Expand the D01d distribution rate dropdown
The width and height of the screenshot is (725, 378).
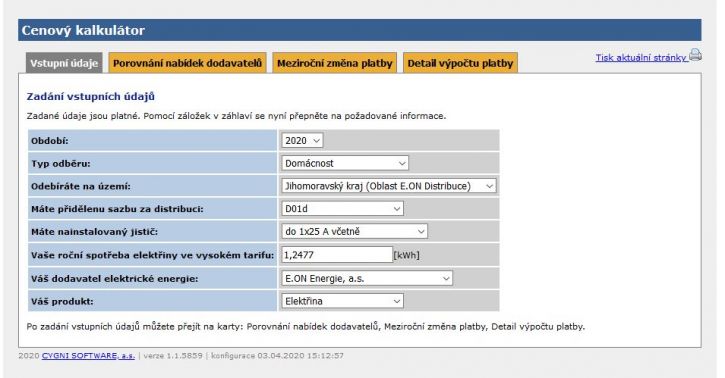(343, 209)
